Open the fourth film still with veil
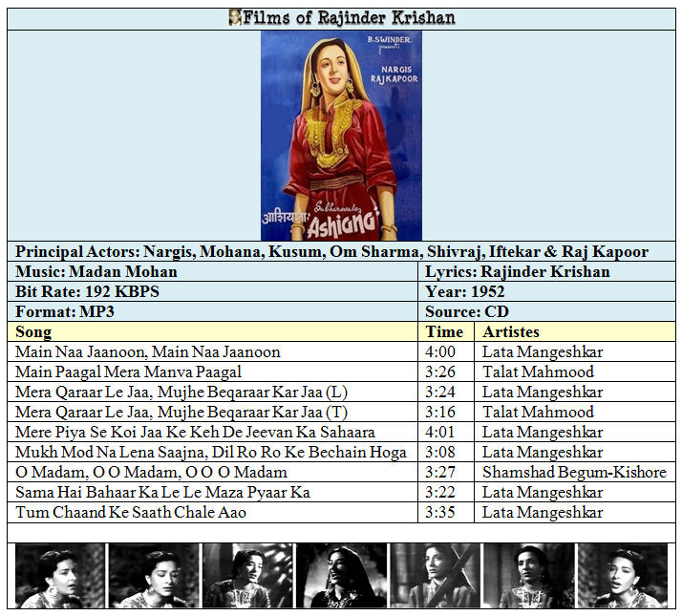The image size is (682, 616). click(x=341, y=575)
